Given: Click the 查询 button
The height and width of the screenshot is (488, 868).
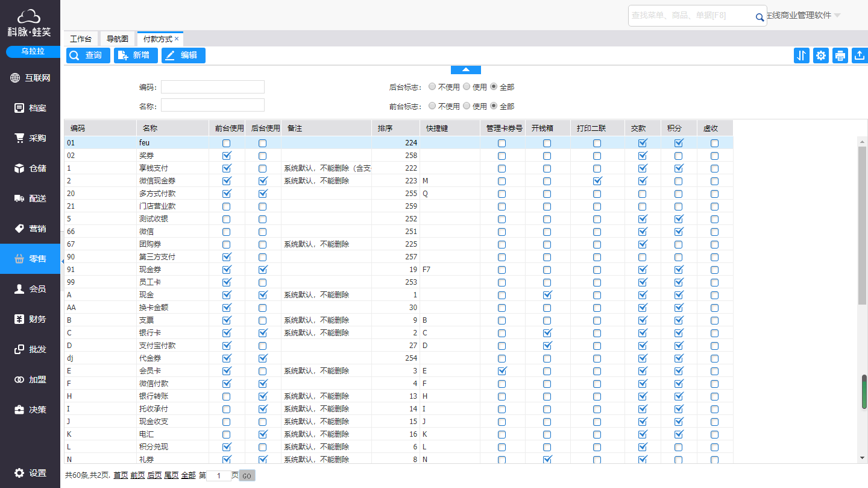Looking at the screenshot, I should 88,55.
